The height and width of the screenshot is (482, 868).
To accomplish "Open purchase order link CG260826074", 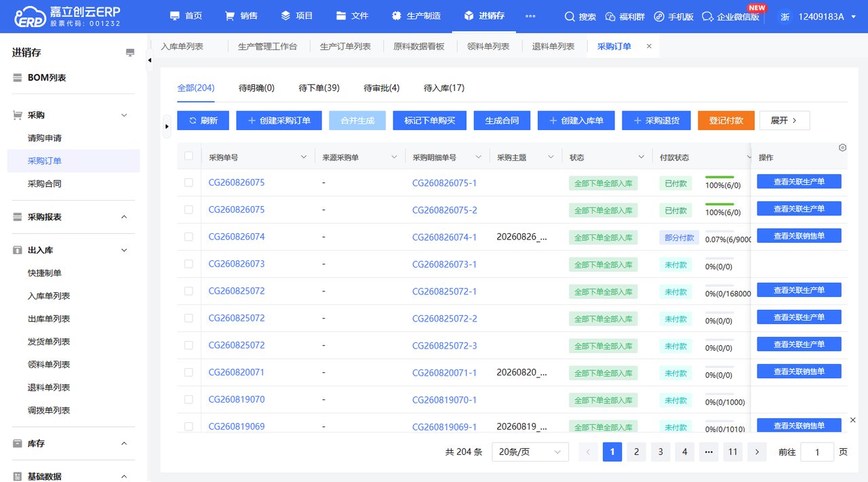I will (x=237, y=237).
